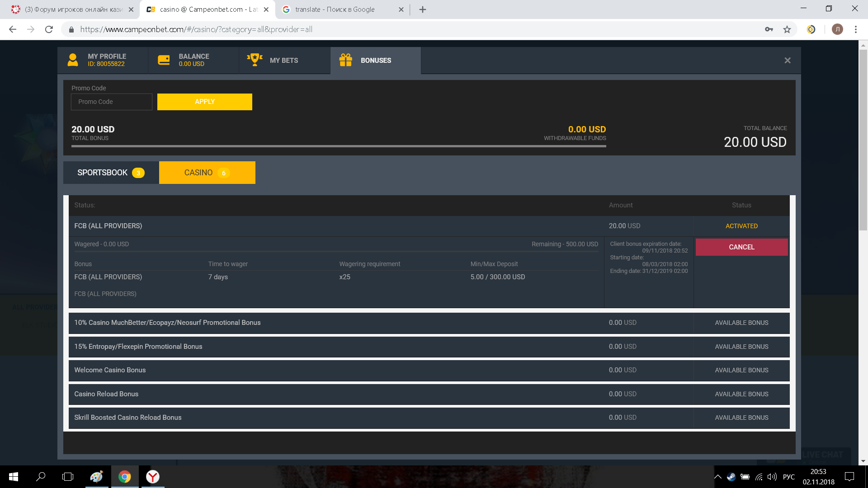Viewport: 868px width, 488px height.
Task: Click the Bonuses gift box icon
Action: pos(346,60)
